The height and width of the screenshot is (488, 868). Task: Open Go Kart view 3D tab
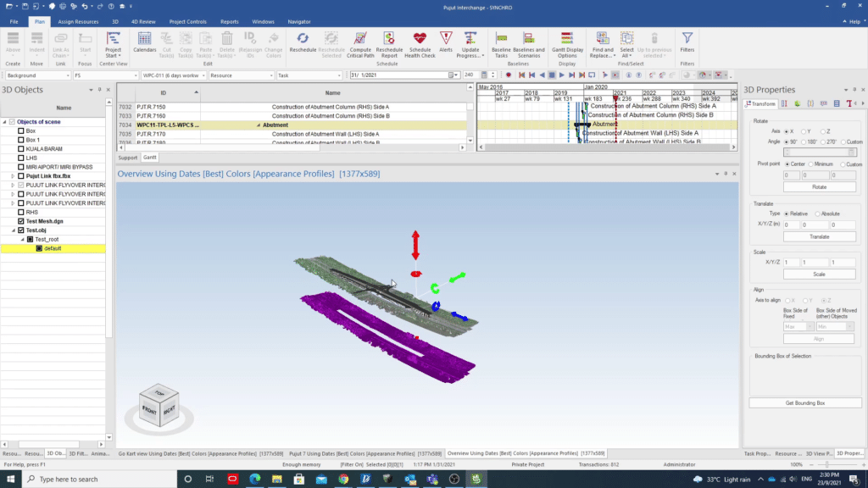200,454
